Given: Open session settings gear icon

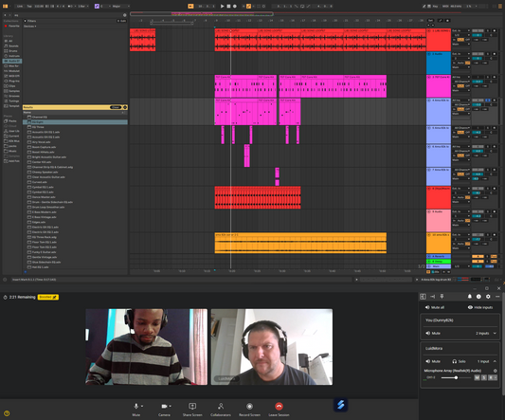Looking at the screenshot, I should coord(488,297).
